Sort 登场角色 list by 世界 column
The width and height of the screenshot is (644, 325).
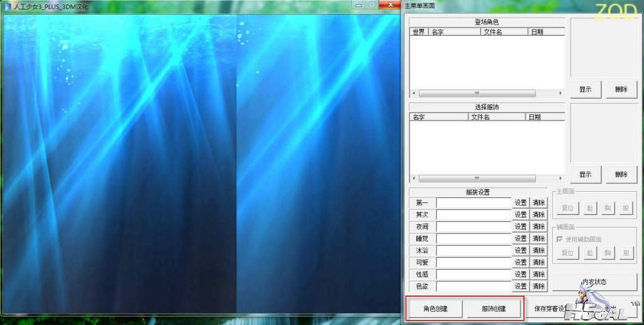pyautogui.click(x=419, y=31)
